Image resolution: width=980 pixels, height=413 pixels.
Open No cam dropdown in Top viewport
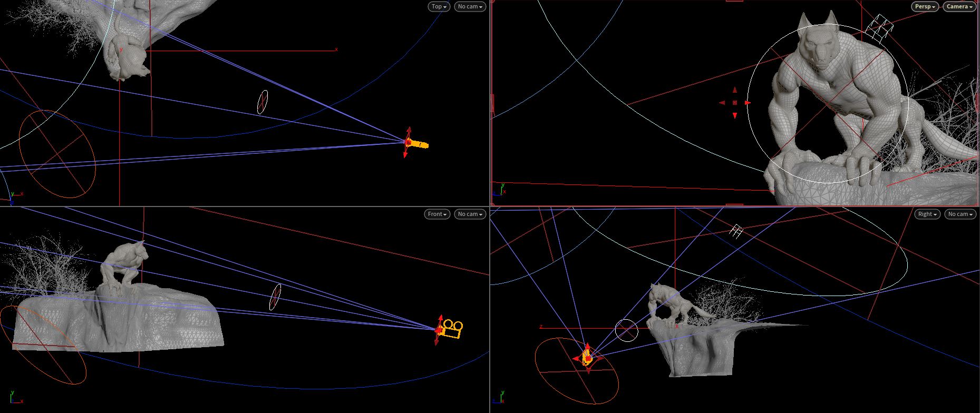point(470,7)
